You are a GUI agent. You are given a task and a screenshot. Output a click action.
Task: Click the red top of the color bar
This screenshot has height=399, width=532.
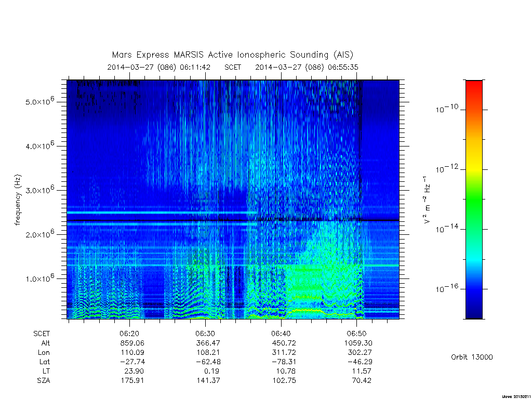pyautogui.click(x=474, y=86)
